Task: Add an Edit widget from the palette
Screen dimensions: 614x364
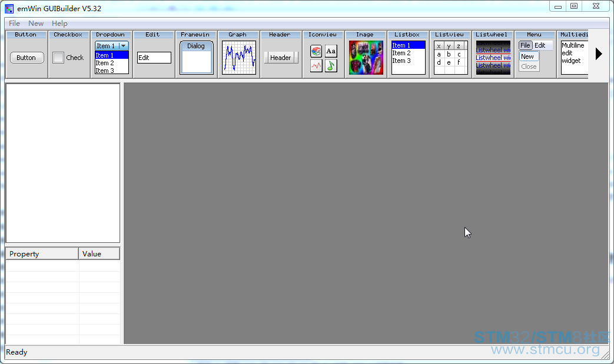Action: [x=154, y=54]
